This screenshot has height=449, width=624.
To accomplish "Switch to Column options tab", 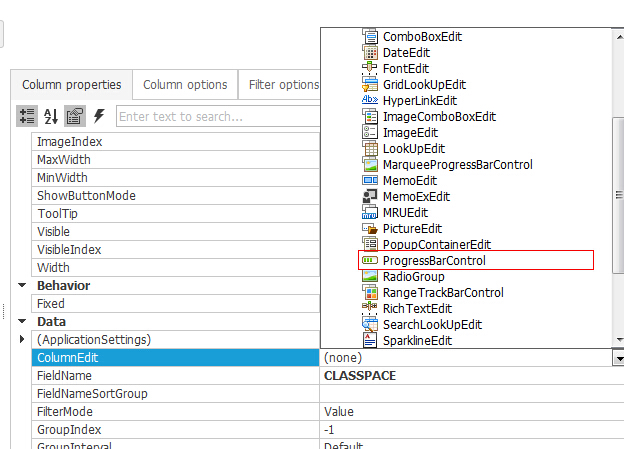I will point(185,84).
